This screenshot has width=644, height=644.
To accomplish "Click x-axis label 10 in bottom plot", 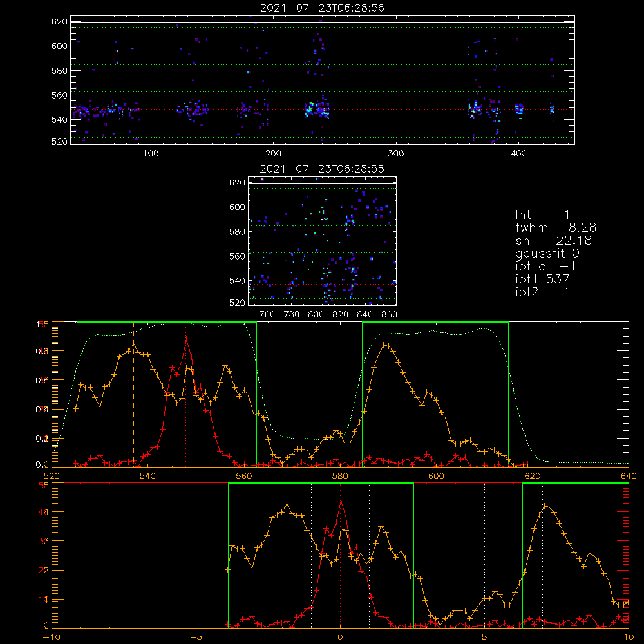I will 629,638.
